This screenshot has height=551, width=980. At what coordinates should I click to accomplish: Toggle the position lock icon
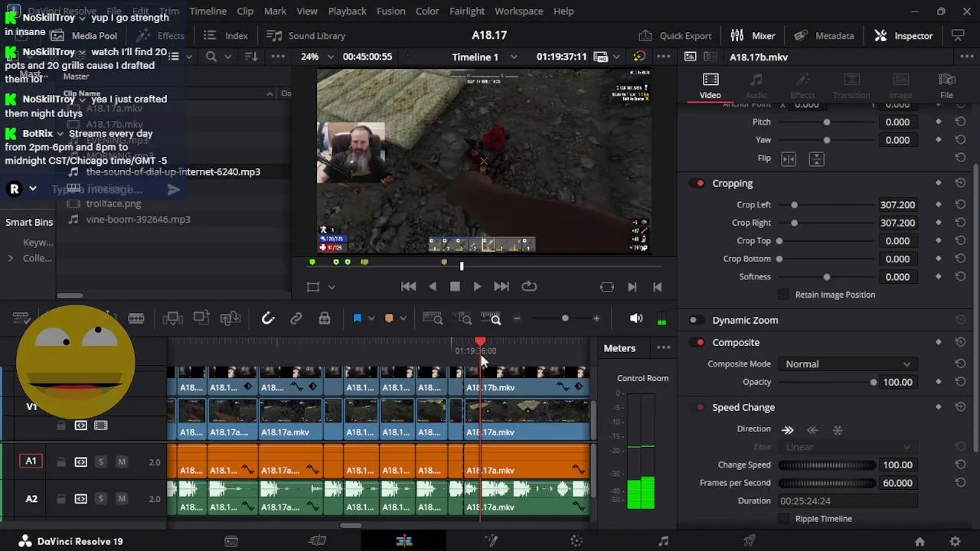325,318
